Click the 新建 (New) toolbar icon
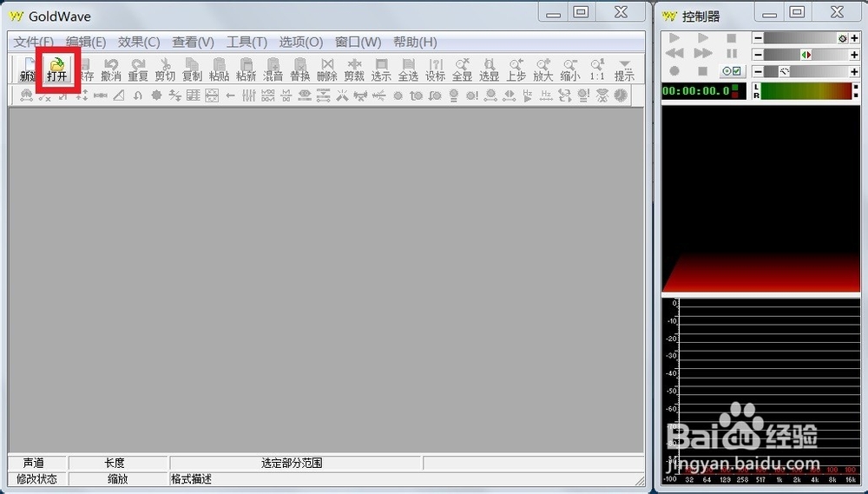This screenshot has height=494, width=868. pos(28,69)
